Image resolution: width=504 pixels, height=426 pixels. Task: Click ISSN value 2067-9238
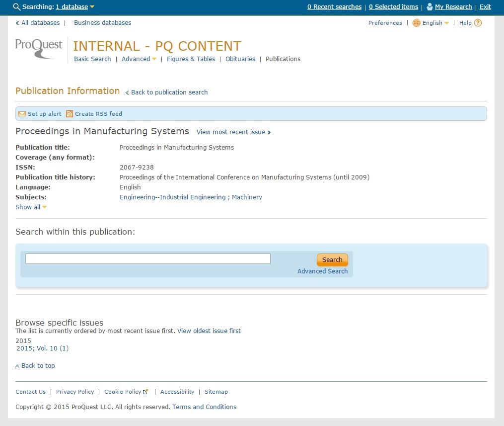pos(137,168)
